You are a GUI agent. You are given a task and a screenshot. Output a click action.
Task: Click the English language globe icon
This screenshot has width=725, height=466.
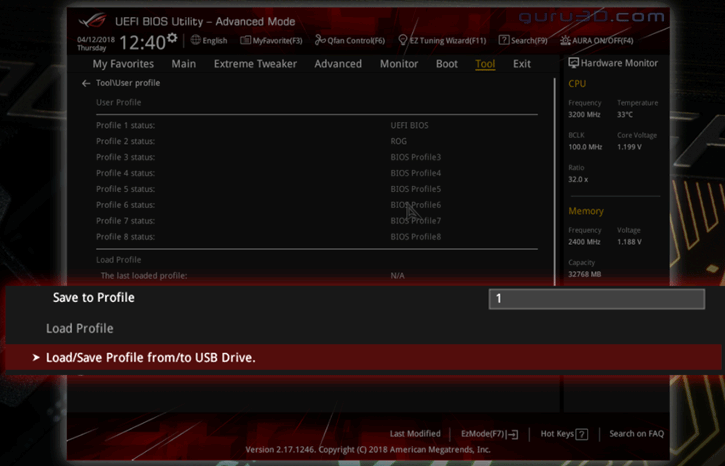click(x=196, y=40)
